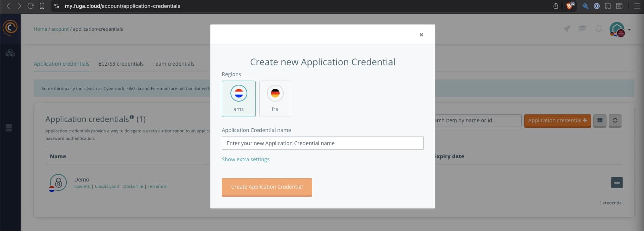Click the address bar URL
Image resolution: width=644 pixels, height=231 pixels.
(x=122, y=6)
